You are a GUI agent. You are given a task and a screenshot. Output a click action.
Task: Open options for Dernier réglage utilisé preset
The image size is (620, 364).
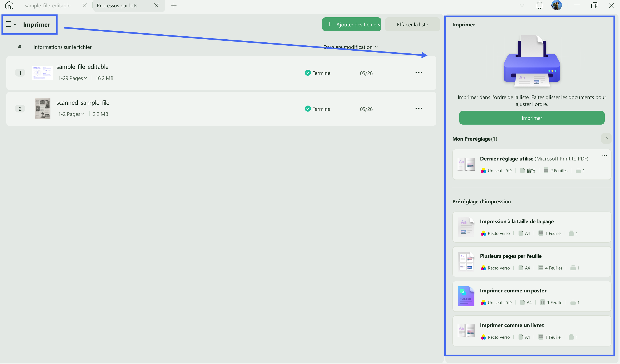(604, 156)
